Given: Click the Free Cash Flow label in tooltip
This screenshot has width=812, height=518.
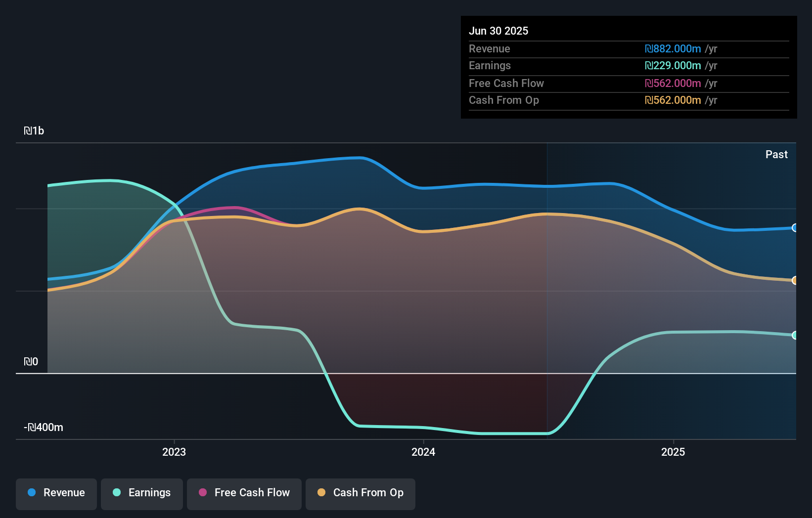Looking at the screenshot, I should point(506,83).
